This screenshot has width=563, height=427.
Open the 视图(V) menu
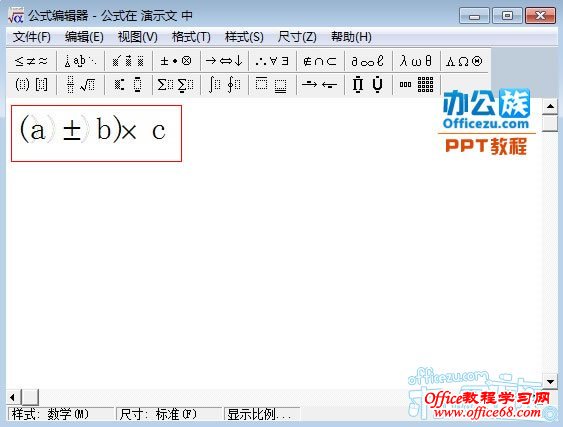(x=138, y=37)
